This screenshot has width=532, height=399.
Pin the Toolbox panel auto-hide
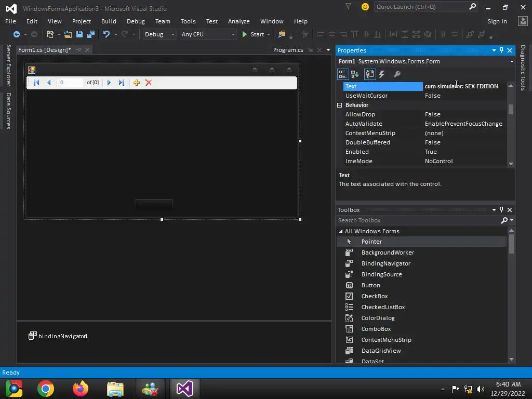[501, 210]
